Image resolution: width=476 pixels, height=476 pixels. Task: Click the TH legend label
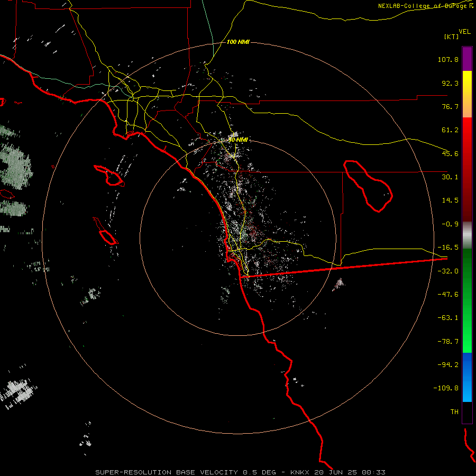tap(454, 412)
